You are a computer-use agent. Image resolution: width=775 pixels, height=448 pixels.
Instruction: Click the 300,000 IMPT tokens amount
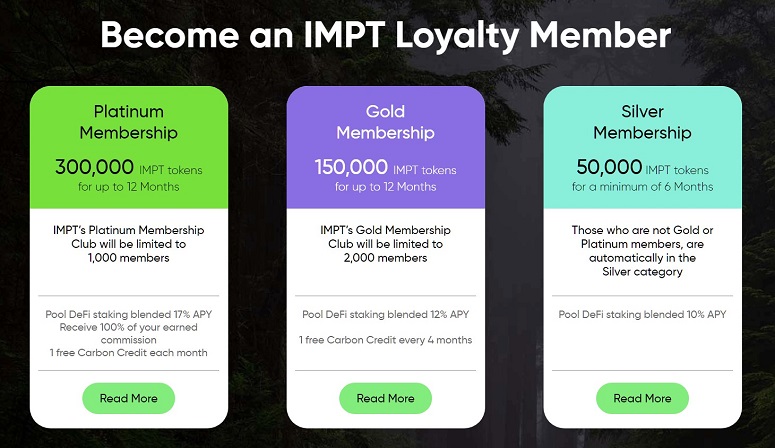click(x=129, y=168)
